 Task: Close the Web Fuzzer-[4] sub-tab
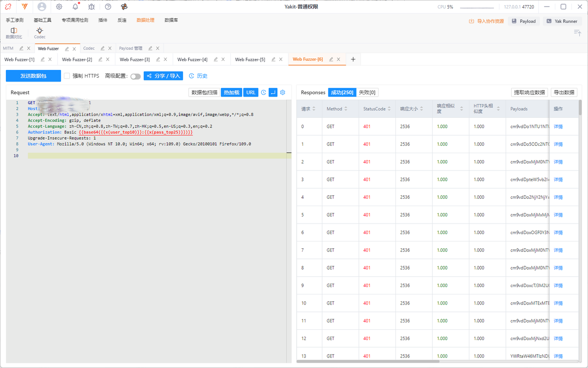coord(223,59)
